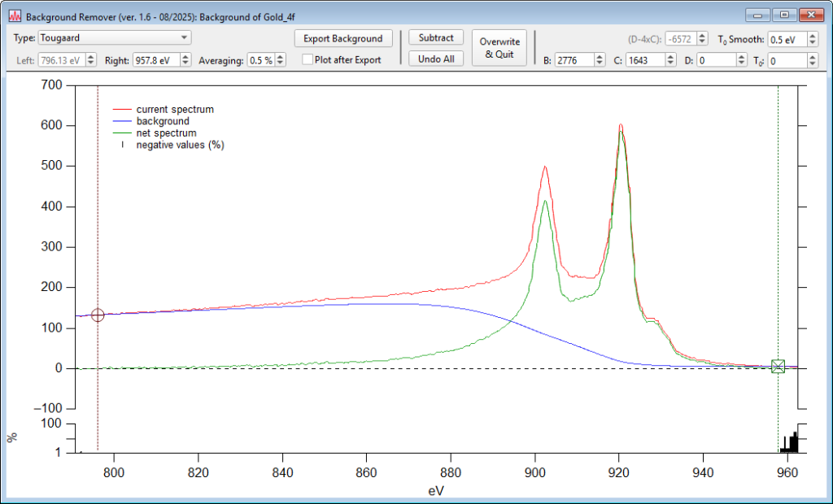Select the T₀ Smooth input field
The width and height of the screenshot is (833, 504).
click(787, 39)
